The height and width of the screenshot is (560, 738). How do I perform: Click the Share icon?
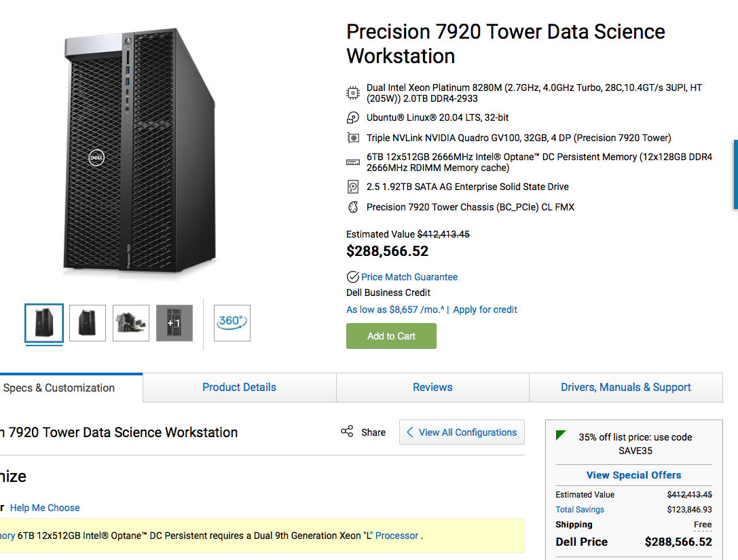click(347, 432)
